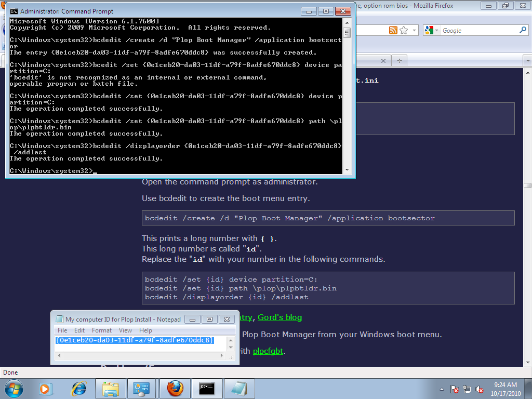Bookmark page with the star icon
This screenshot has width=532, height=399.
[404, 30]
